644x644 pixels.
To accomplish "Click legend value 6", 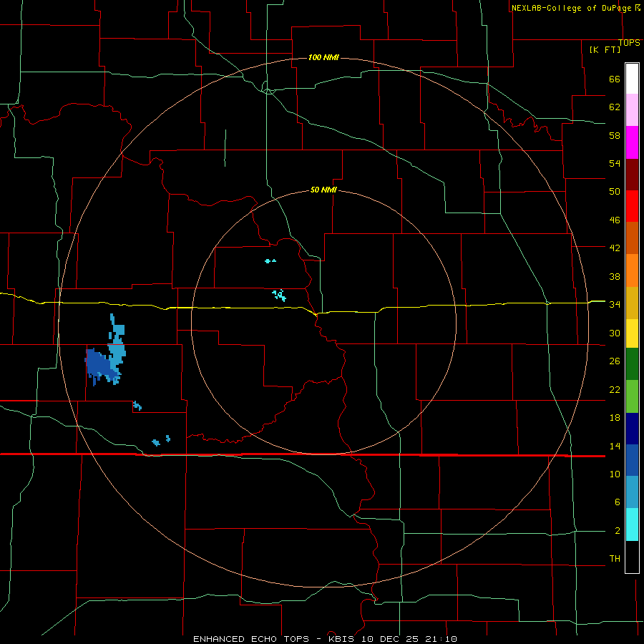I will click(617, 502).
